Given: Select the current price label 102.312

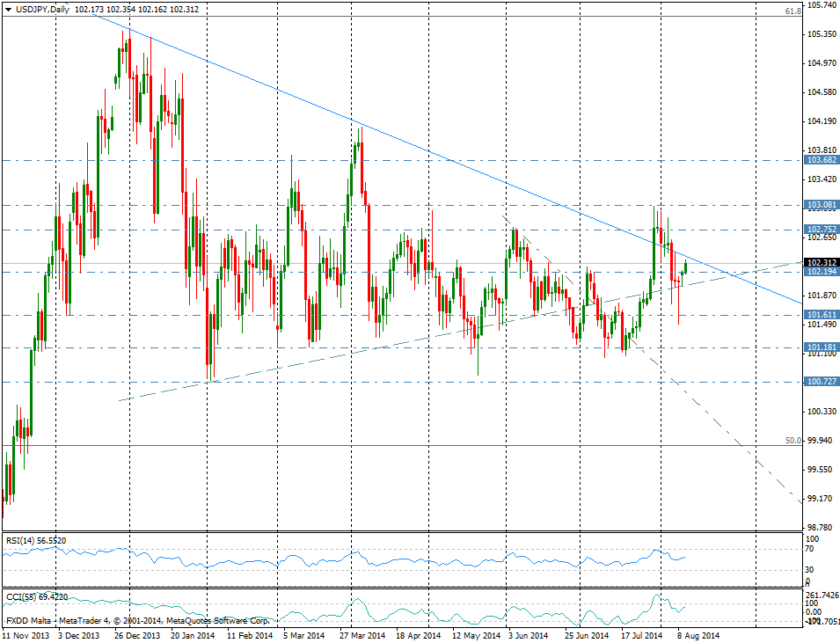Looking at the screenshot, I should point(822,262).
